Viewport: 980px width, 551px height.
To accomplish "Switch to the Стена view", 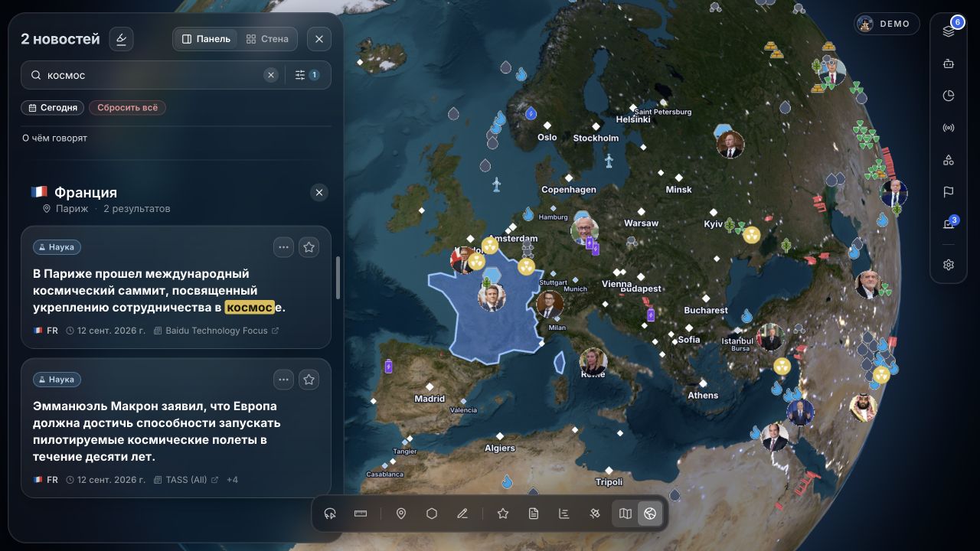I will tap(267, 39).
